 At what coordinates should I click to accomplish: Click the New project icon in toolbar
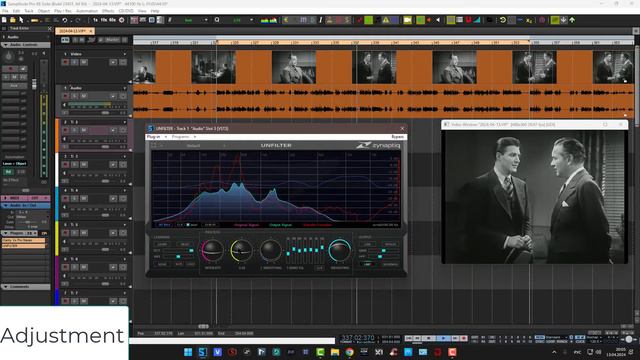[4, 20]
